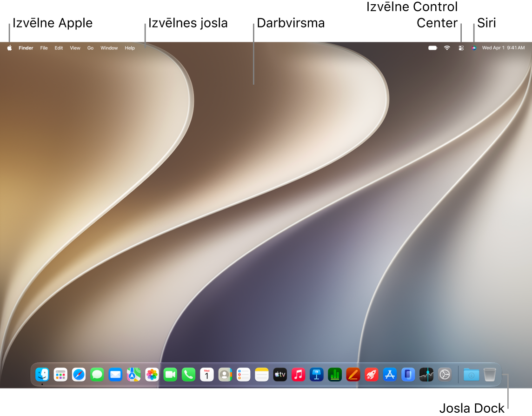Open the App Store in the Dock
This screenshot has width=532, height=416.
(390, 375)
